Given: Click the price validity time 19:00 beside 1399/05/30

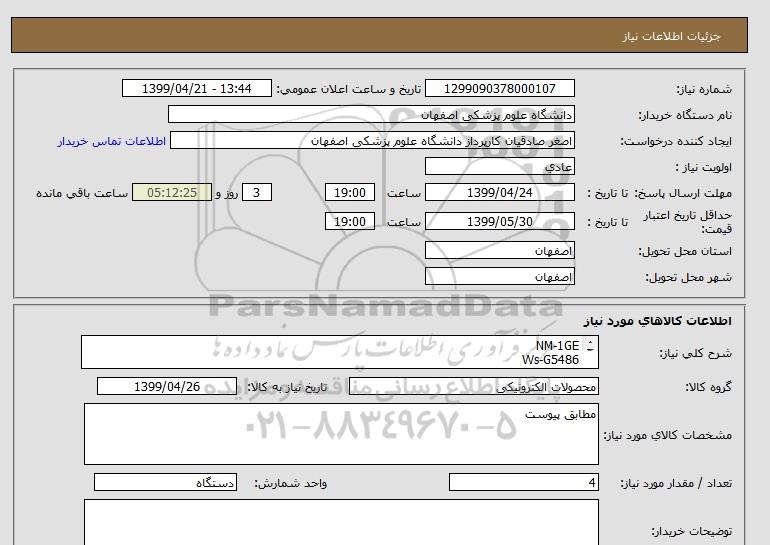Looking at the screenshot, I should tap(350, 221).
